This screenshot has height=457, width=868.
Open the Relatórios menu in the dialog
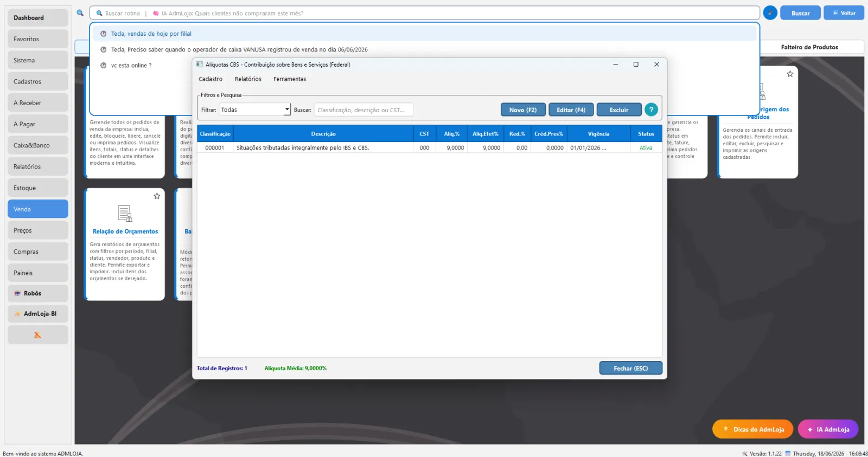point(248,79)
